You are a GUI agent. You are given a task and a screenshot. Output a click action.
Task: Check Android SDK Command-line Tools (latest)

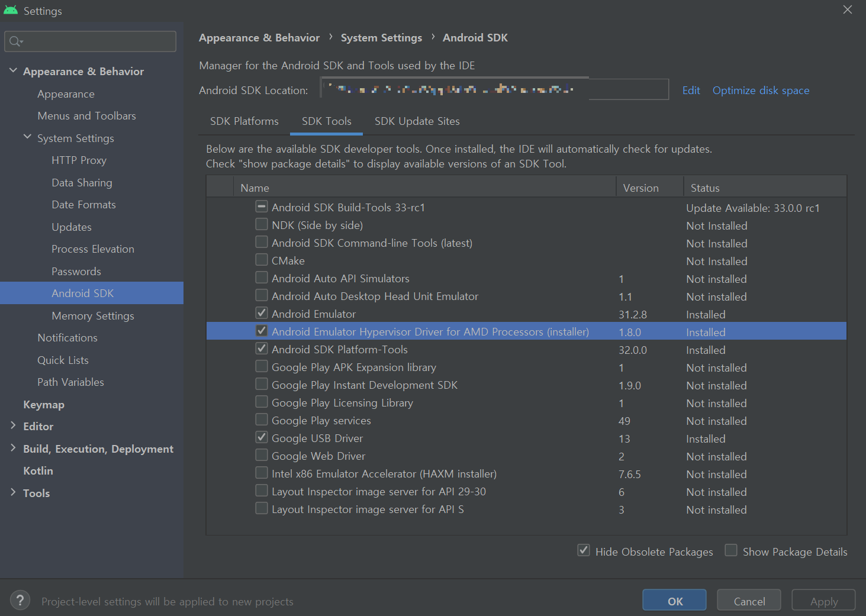(262, 242)
